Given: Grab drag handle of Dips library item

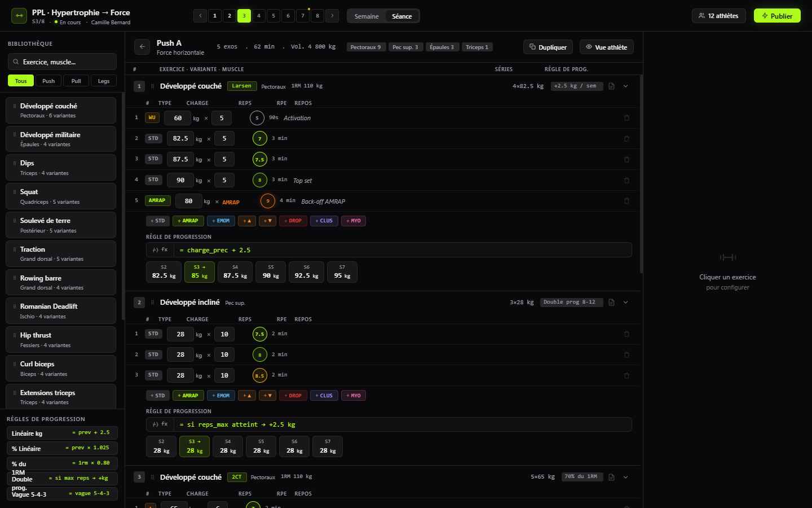Looking at the screenshot, I should tap(15, 163).
